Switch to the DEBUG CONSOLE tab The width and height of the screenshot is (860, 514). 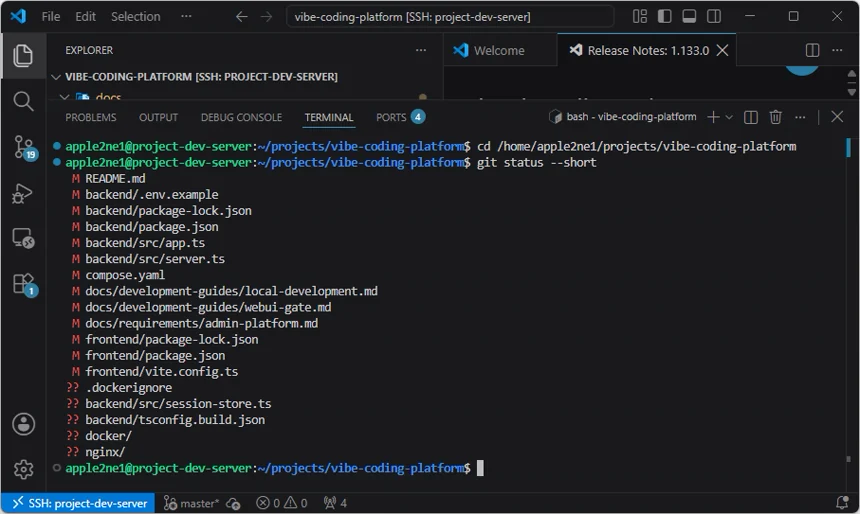point(241,117)
